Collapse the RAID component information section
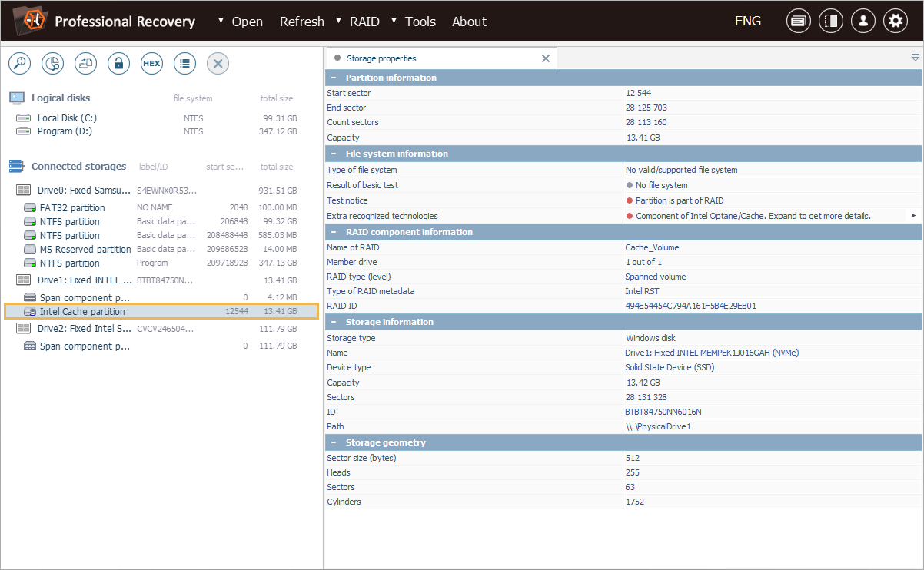 334,232
